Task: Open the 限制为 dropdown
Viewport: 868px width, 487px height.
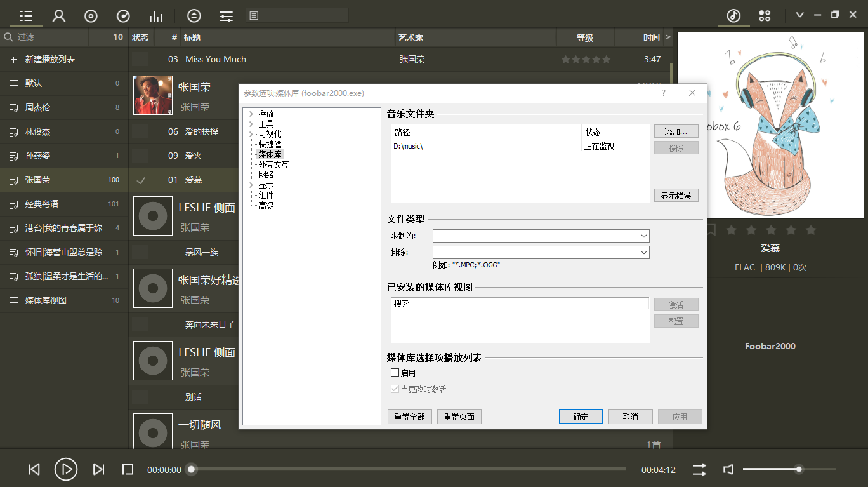Action: (x=541, y=236)
